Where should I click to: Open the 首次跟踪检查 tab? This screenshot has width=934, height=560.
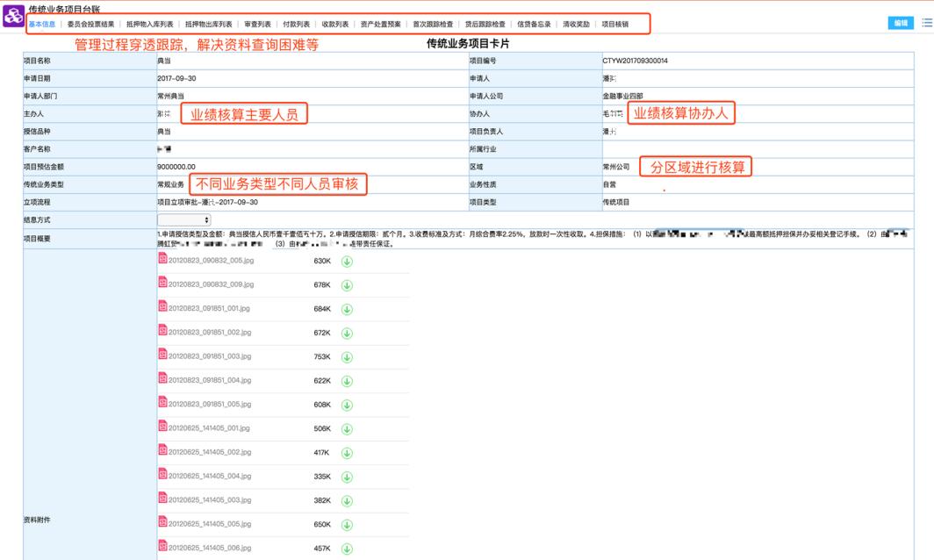pyautogui.click(x=433, y=25)
